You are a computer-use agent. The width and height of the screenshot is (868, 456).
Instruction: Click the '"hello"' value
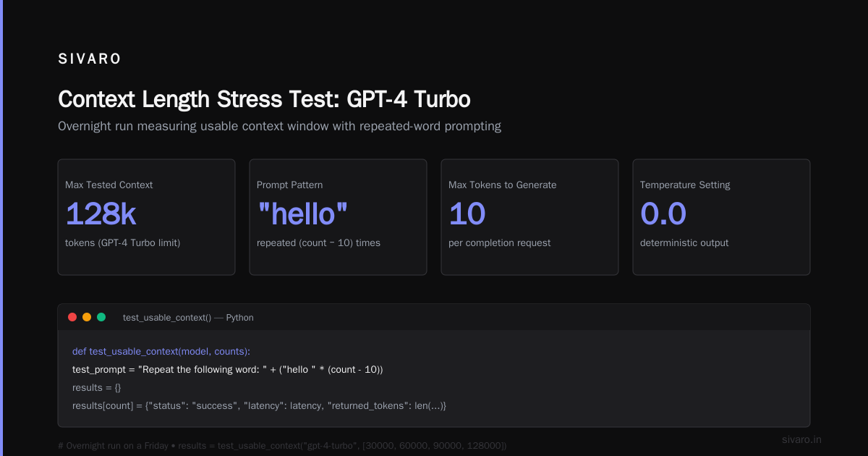pos(303,214)
